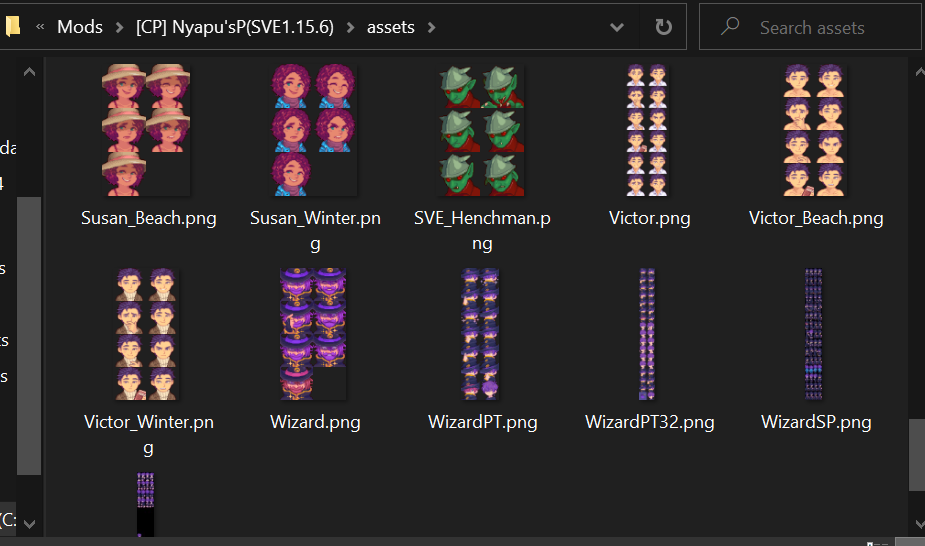Click the [CP] Nyapu'sP(SVE1.15.6) breadcrumb folder
This screenshot has height=546, width=925.
point(238,27)
